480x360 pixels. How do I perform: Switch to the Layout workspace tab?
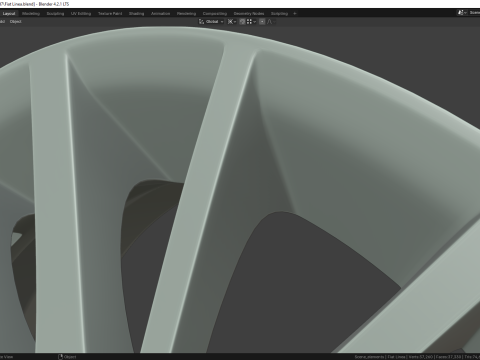pyautogui.click(x=9, y=14)
